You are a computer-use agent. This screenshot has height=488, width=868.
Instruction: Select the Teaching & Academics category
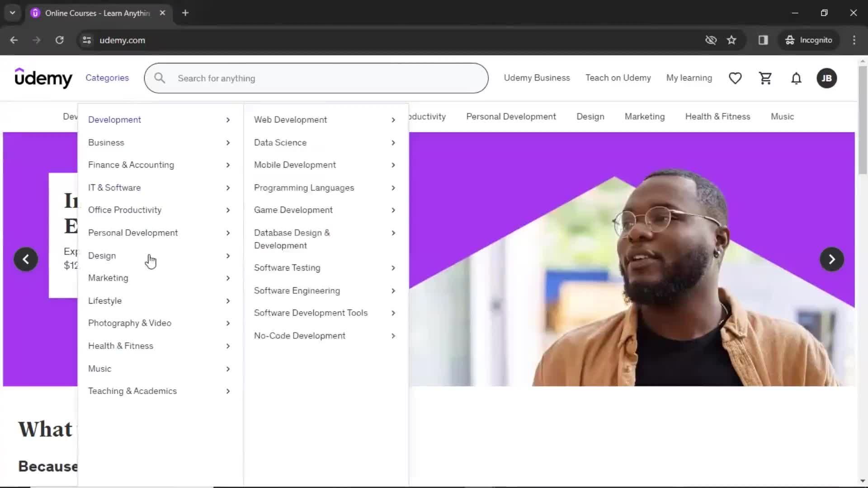pyautogui.click(x=132, y=390)
